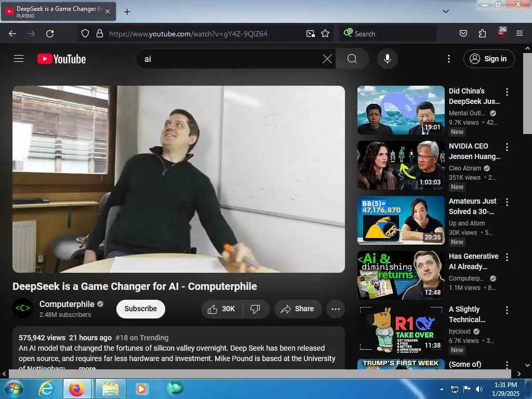532x399 pixels.
Task: Click the horizontal scrollbar
Action: point(260,374)
